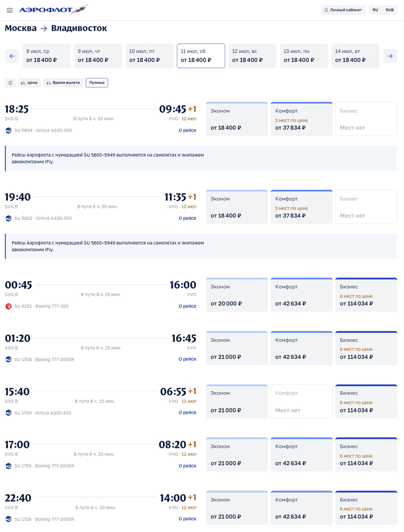
Task: Open О рейсе link for 01:20 flight
Action: pyautogui.click(x=187, y=359)
